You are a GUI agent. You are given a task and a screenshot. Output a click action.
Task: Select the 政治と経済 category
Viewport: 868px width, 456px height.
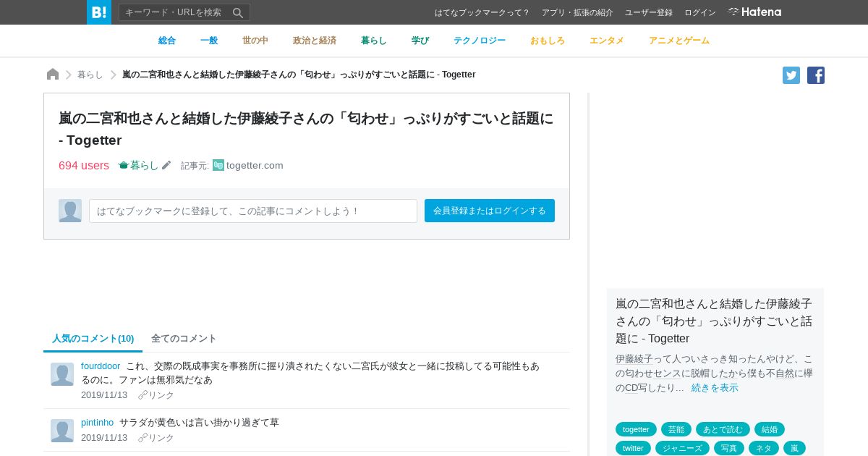(315, 41)
